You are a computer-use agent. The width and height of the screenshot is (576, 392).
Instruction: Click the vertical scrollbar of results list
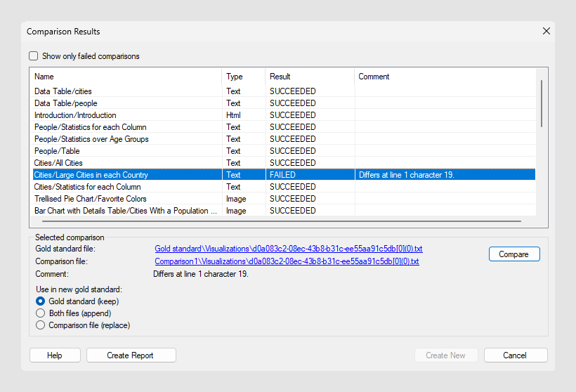pyautogui.click(x=542, y=103)
